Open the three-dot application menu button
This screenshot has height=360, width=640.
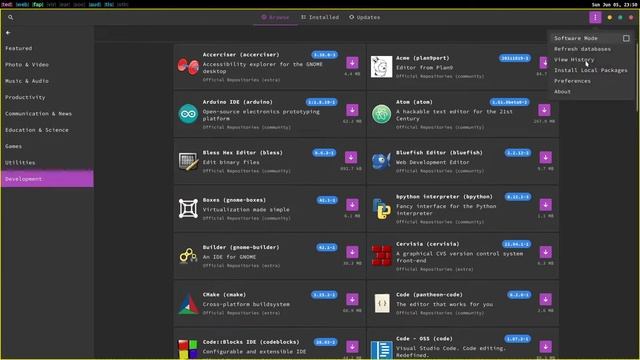pyautogui.click(x=595, y=18)
